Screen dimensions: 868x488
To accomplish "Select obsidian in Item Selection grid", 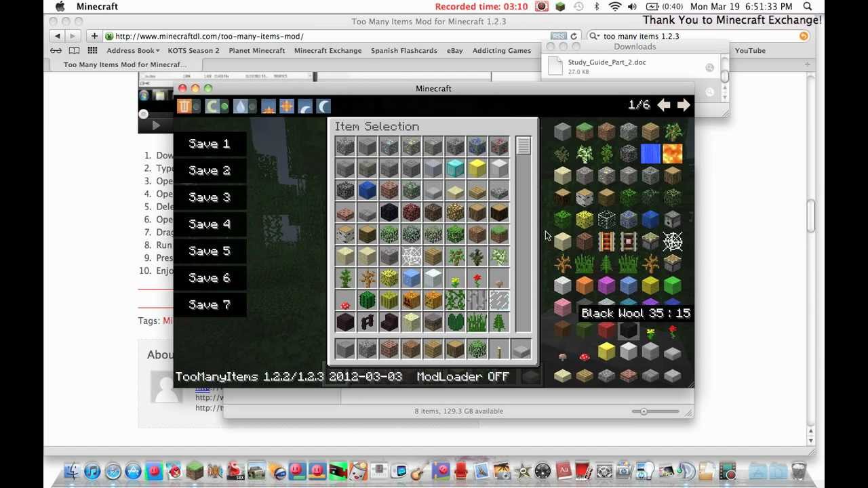I will (x=389, y=212).
